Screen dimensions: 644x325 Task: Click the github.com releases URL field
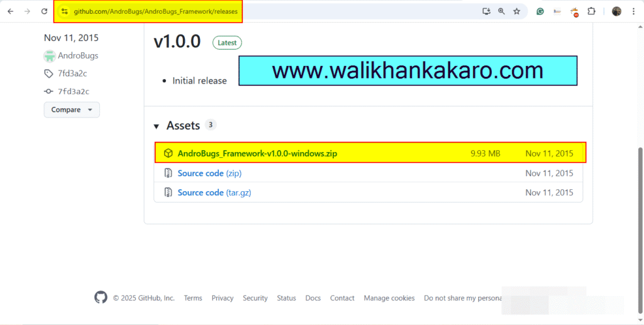[156, 11]
